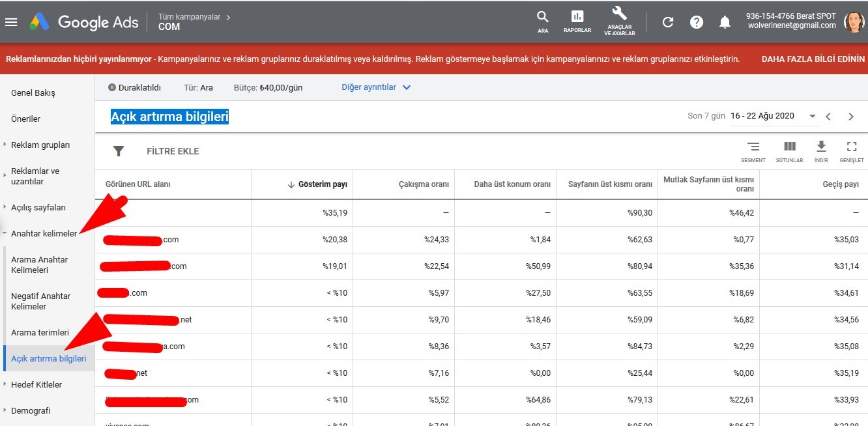This screenshot has width=868, height=426.
Task: Open Negatif Anahtar Kelimeler page
Action: tap(40, 301)
